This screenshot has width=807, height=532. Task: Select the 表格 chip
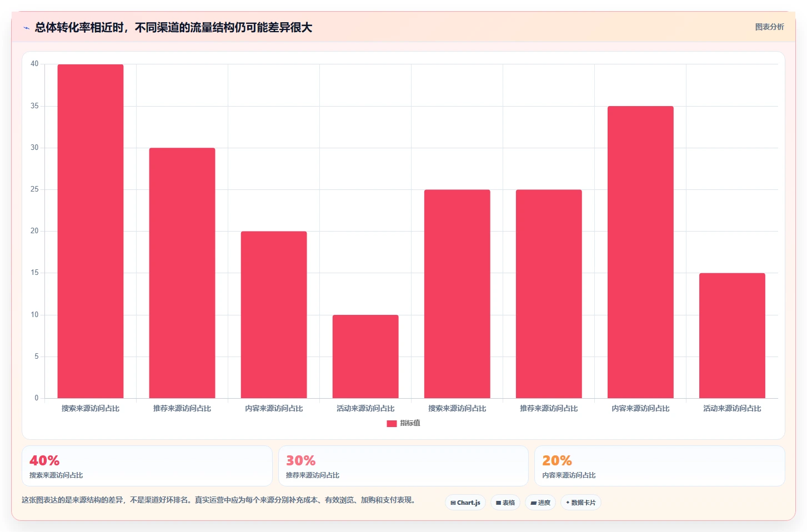tap(505, 503)
